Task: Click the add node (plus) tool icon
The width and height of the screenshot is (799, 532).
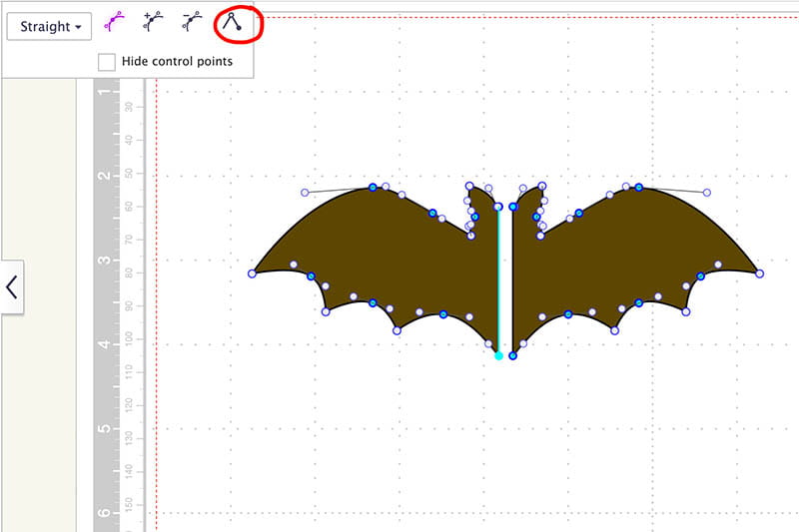Action: (153, 23)
